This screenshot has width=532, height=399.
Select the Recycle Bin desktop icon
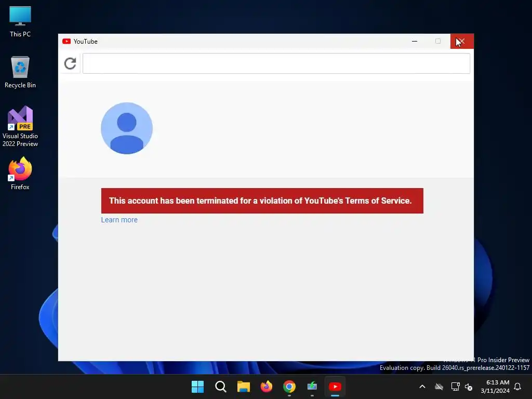click(20, 72)
